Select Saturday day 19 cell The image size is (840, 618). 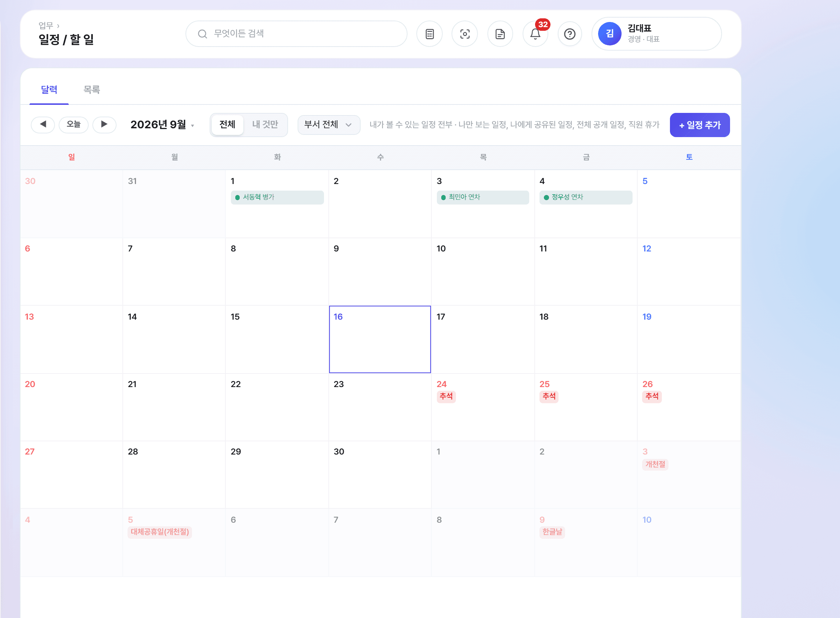689,339
